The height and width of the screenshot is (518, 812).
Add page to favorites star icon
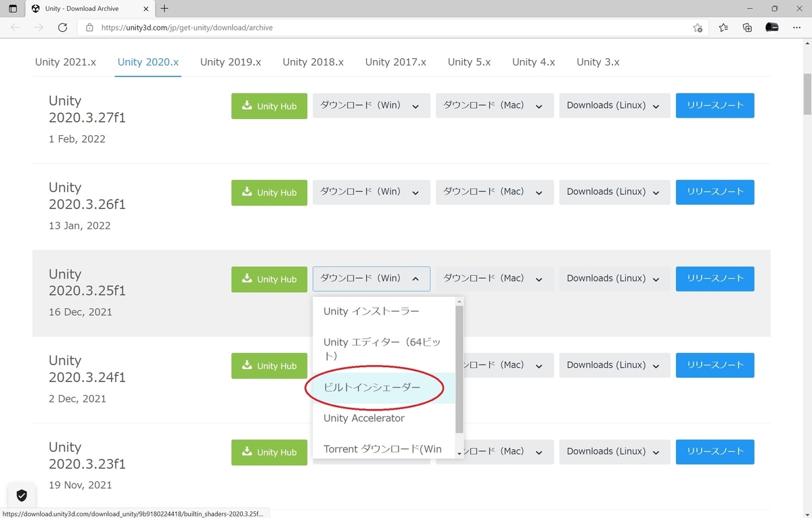pyautogui.click(x=698, y=28)
